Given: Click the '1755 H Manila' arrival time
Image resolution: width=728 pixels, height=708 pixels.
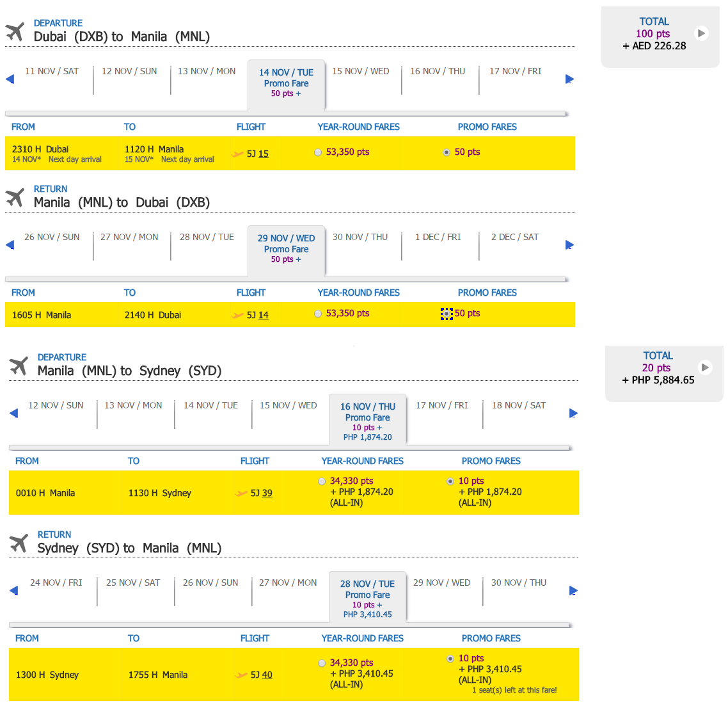Looking at the screenshot, I should (x=158, y=675).
